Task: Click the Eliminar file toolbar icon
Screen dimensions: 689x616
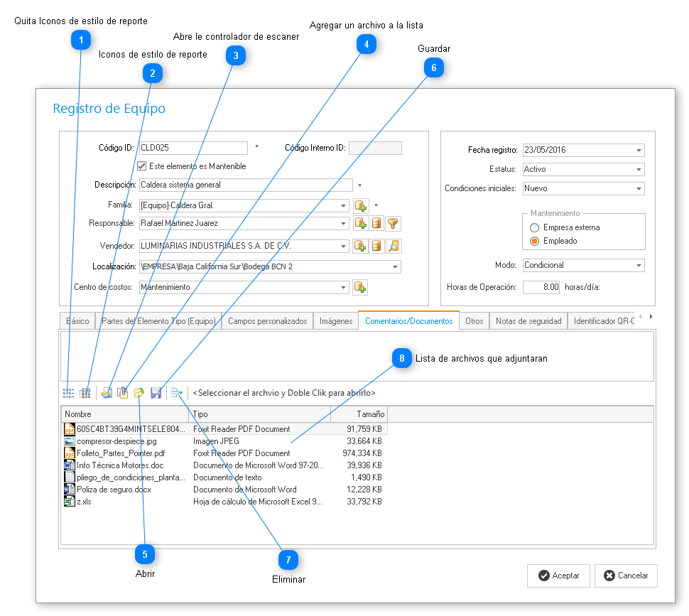Action: [x=177, y=392]
